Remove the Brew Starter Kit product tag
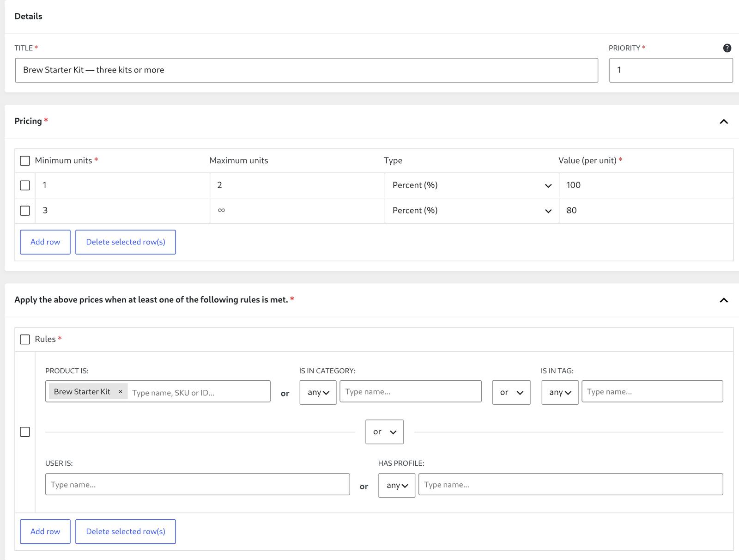 click(x=121, y=392)
